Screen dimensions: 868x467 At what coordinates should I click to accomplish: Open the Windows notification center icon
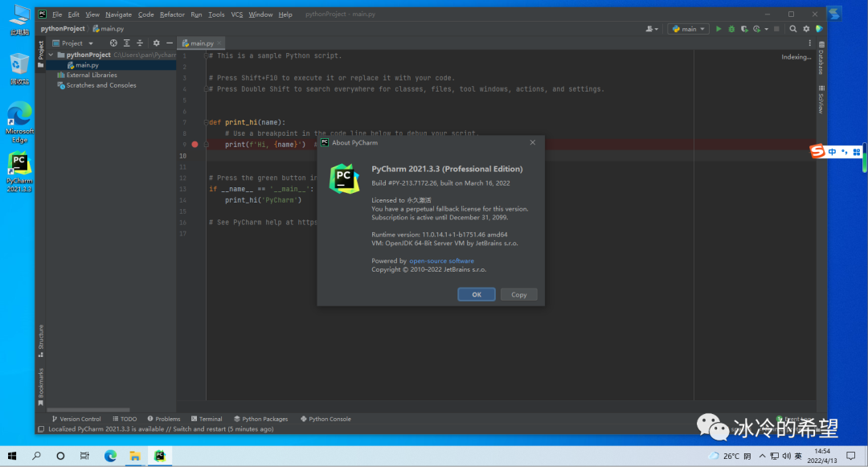click(x=851, y=456)
